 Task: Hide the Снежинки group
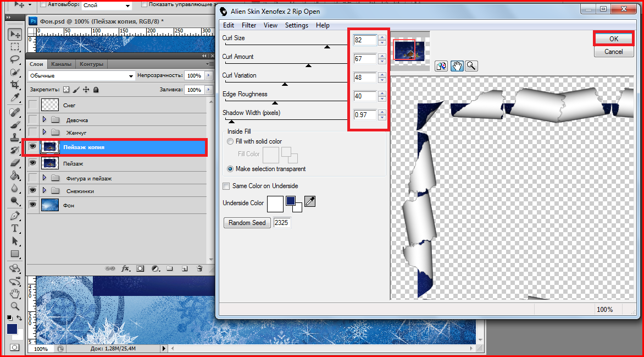point(33,190)
